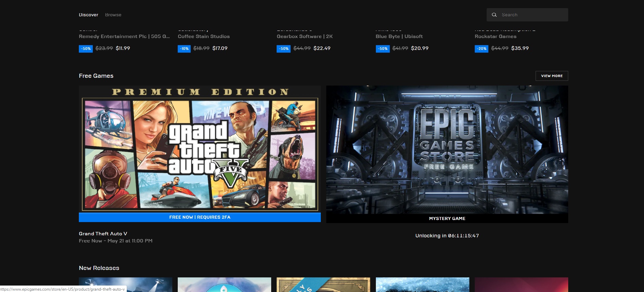Click the $17.09 discounted price
Viewport: 644px width, 292px height.
[x=220, y=48]
